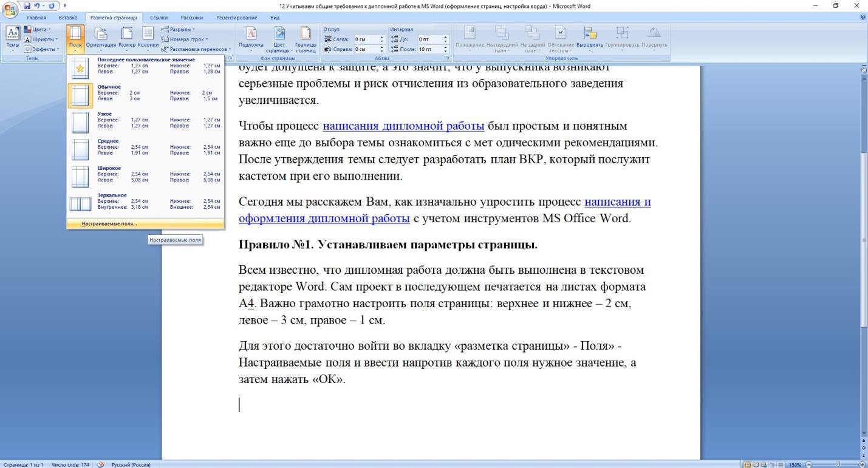The image size is (868, 468).
Task: Select the Широкое margin preset
Action: pos(145,176)
